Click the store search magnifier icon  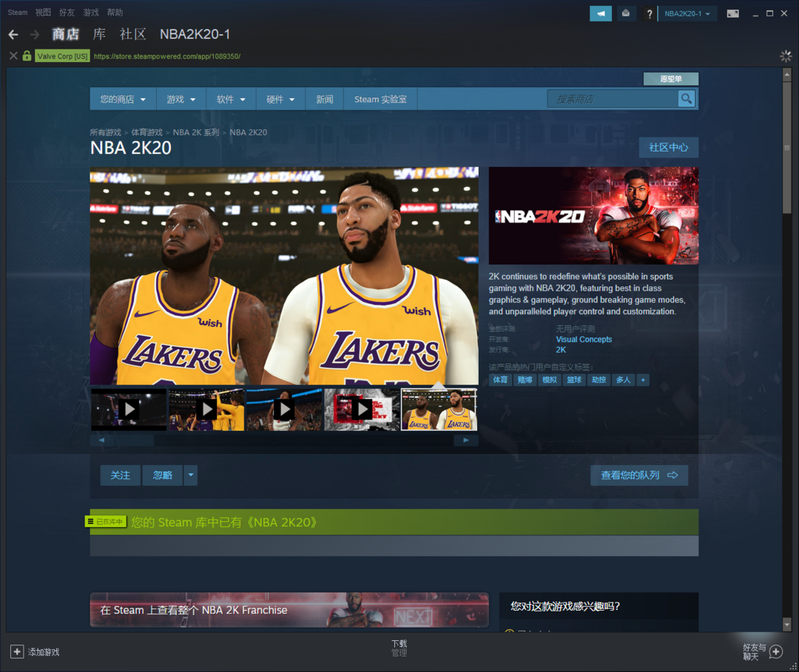click(687, 99)
